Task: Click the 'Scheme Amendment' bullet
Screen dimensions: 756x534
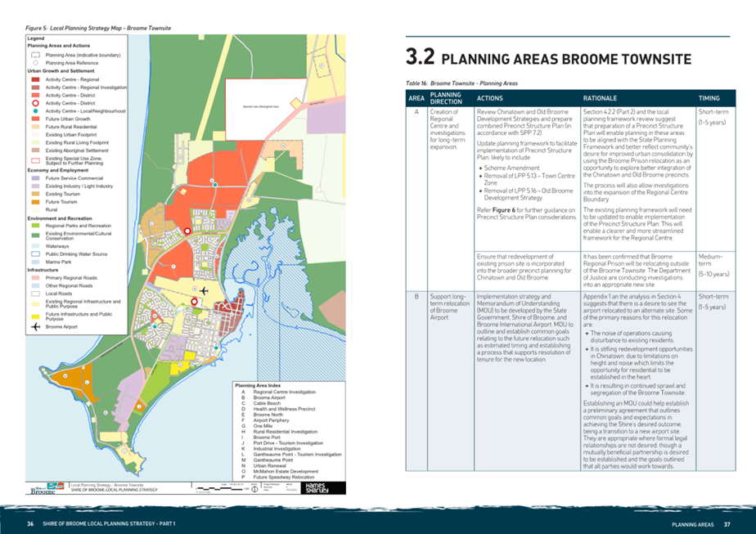Action: pyautogui.click(x=511, y=168)
